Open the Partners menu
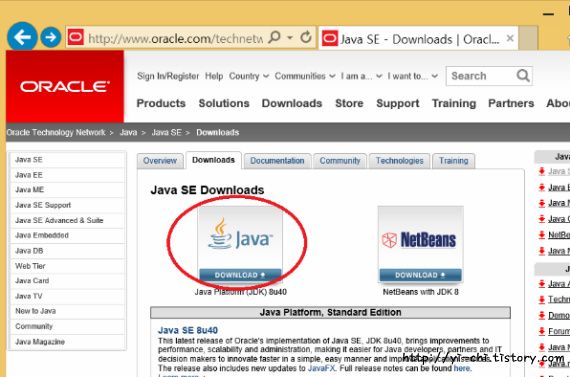 (511, 103)
